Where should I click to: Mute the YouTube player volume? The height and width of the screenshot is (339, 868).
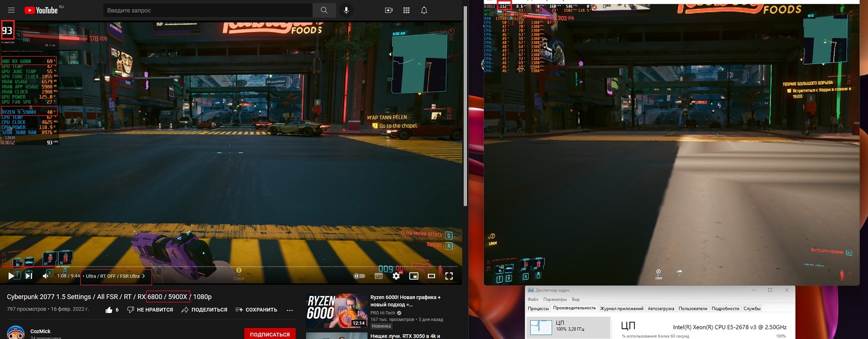click(x=46, y=276)
